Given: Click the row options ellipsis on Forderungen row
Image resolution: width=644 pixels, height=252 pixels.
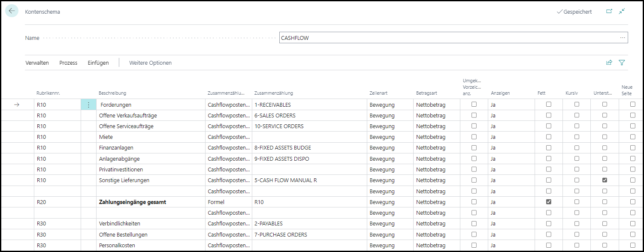Looking at the screenshot, I should 88,104.
